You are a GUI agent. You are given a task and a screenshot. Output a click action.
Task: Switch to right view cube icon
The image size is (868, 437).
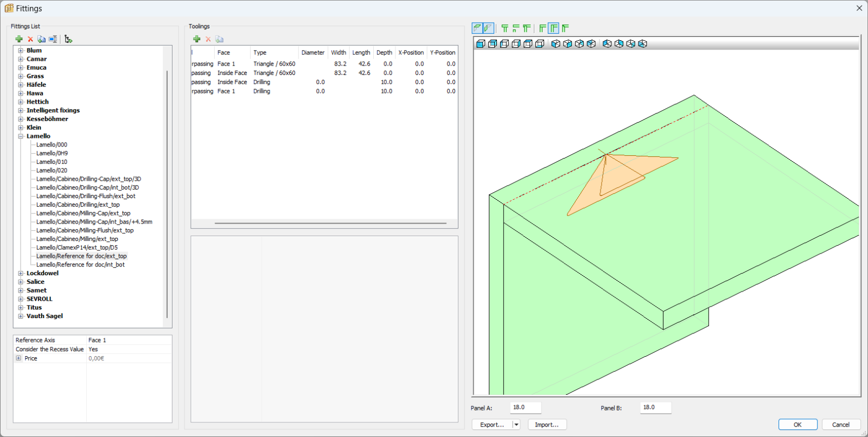(x=516, y=44)
